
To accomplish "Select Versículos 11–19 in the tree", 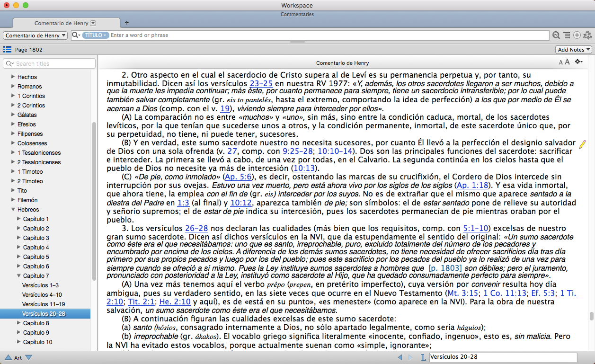I will click(x=44, y=304).
